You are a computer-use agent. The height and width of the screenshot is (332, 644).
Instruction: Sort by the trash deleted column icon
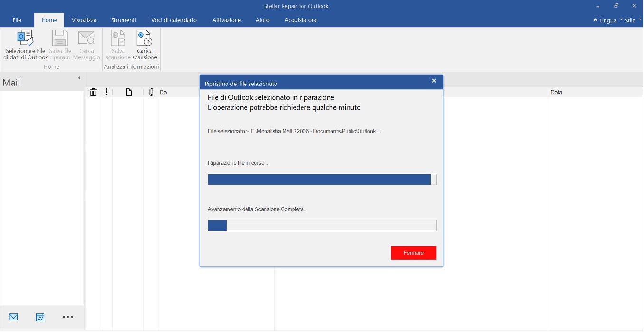[x=94, y=92]
